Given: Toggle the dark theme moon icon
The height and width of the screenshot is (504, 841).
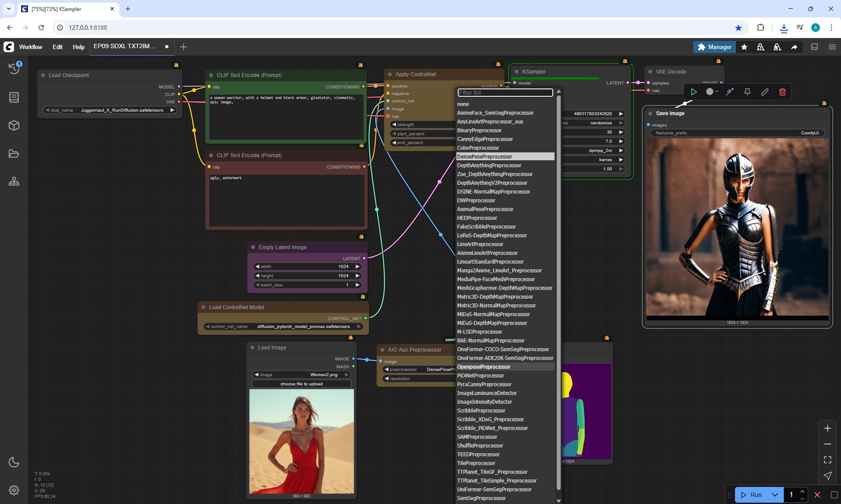Looking at the screenshot, I should tap(14, 462).
